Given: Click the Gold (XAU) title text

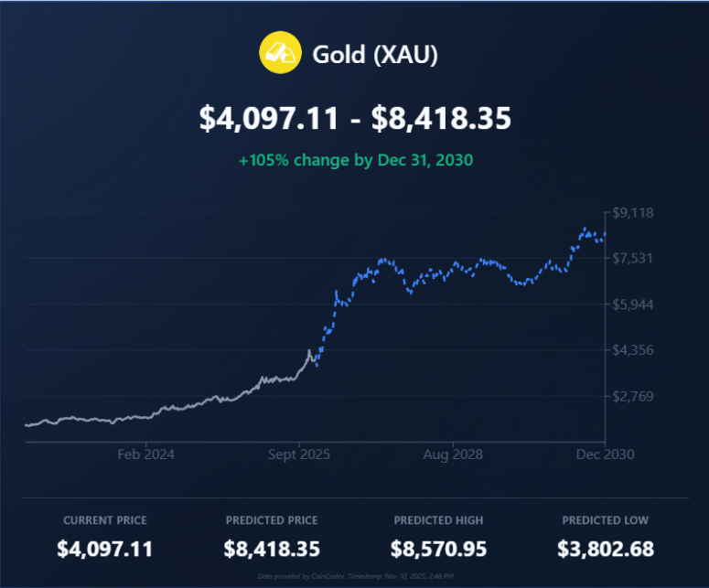Looking at the screenshot, I should pyautogui.click(x=375, y=55).
